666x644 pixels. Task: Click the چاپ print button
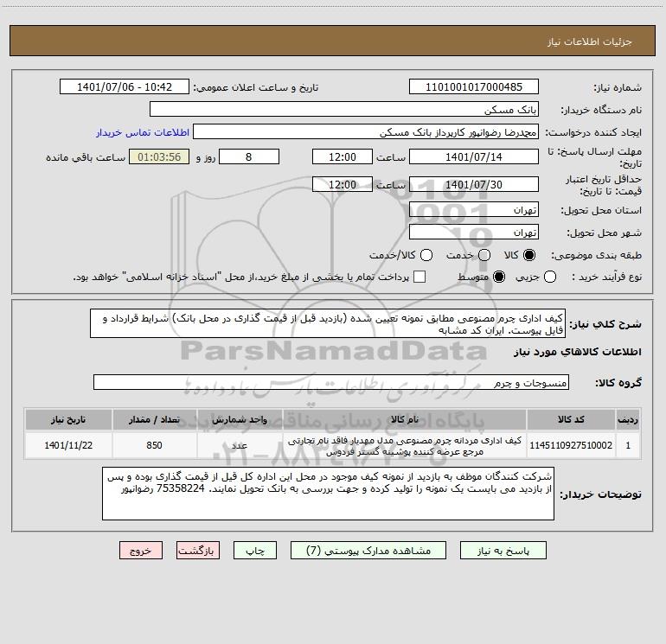(x=255, y=551)
